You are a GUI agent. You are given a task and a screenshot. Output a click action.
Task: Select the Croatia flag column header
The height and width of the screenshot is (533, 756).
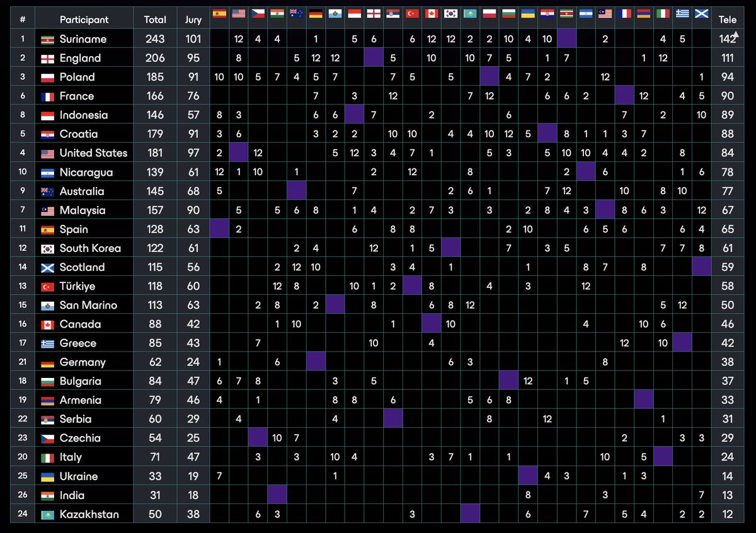547,13
